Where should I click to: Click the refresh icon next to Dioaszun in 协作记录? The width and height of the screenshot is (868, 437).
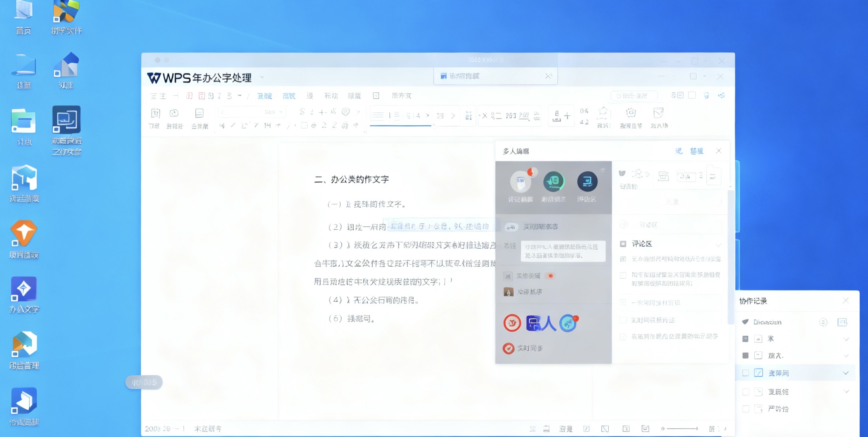coord(823,322)
